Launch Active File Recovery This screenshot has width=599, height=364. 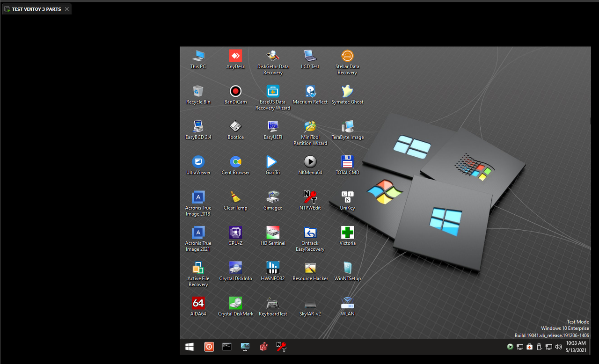point(198,274)
